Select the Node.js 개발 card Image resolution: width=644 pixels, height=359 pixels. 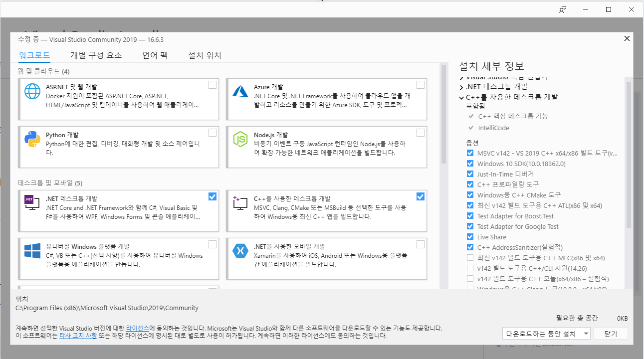(326, 147)
